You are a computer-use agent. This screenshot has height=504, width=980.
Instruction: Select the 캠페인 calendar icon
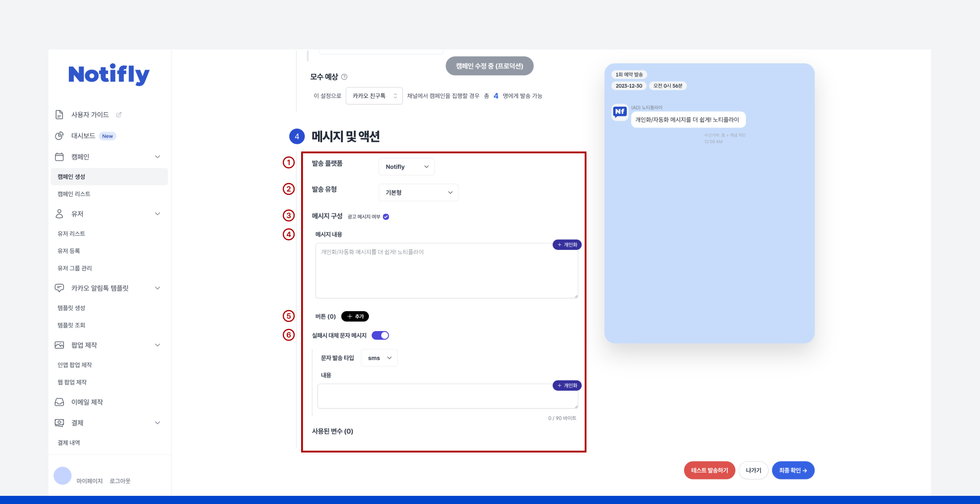point(59,157)
